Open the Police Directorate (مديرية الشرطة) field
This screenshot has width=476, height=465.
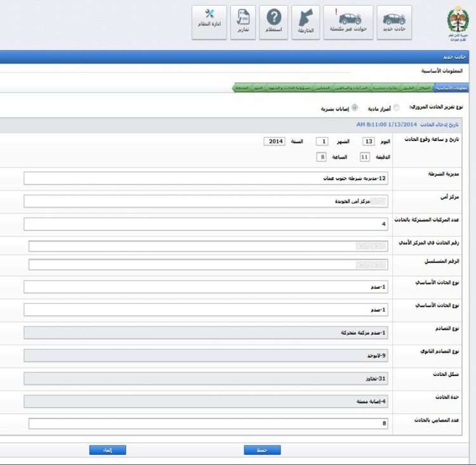pos(206,179)
